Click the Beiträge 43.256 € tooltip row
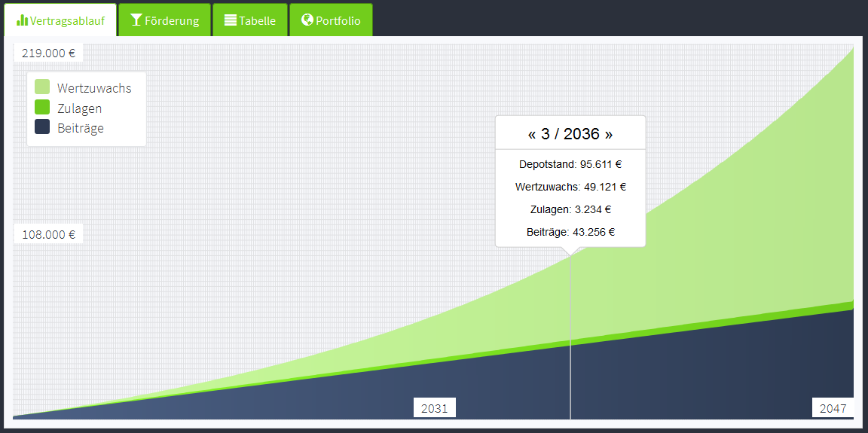The width and height of the screenshot is (868, 433). click(570, 232)
